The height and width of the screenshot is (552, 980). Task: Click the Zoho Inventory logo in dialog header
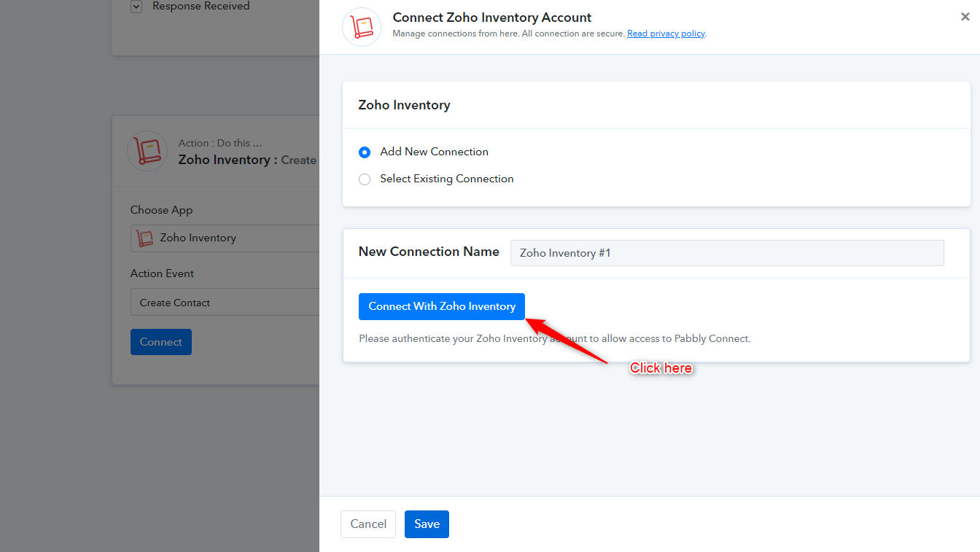362,27
